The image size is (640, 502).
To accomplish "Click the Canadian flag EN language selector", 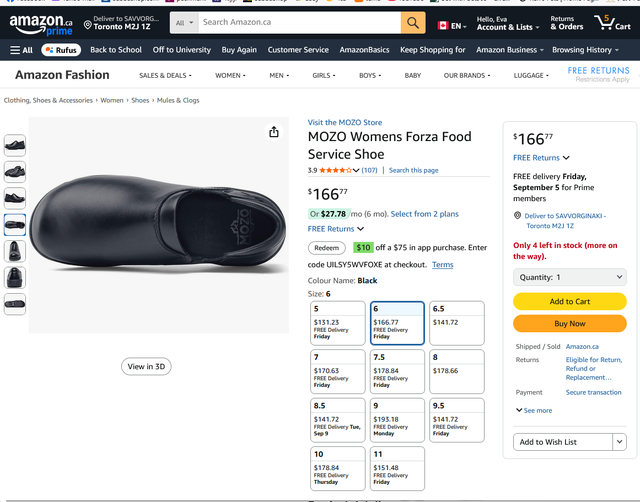I will (x=452, y=26).
